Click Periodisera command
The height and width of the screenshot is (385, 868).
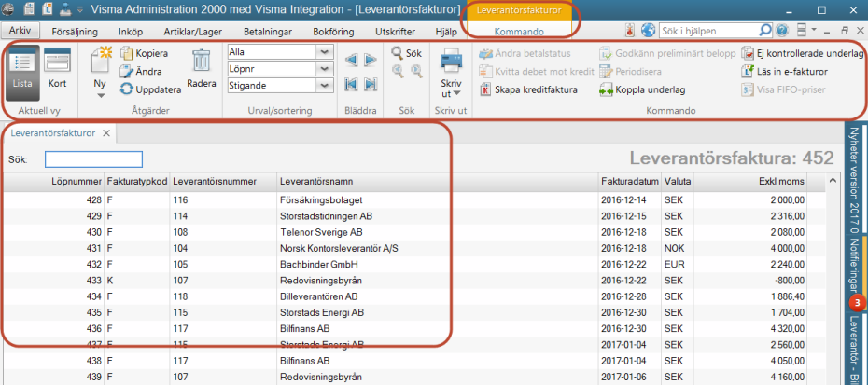coord(631,72)
